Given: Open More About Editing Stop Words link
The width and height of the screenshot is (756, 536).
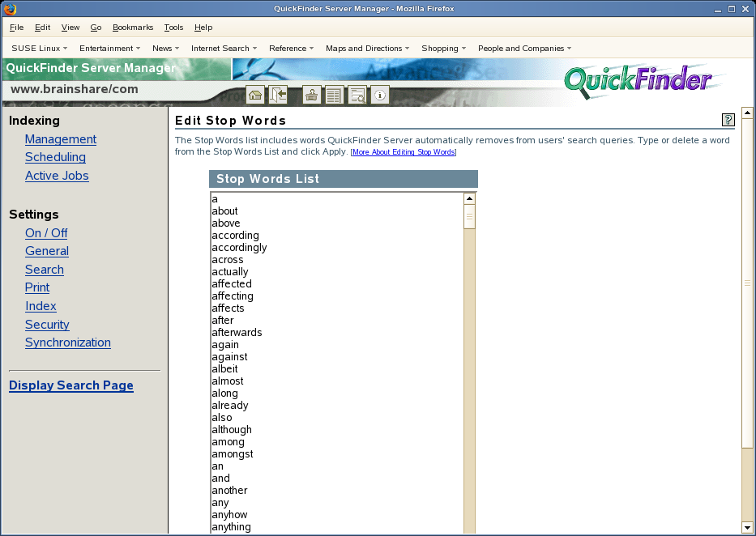Looking at the screenshot, I should pyautogui.click(x=404, y=152).
